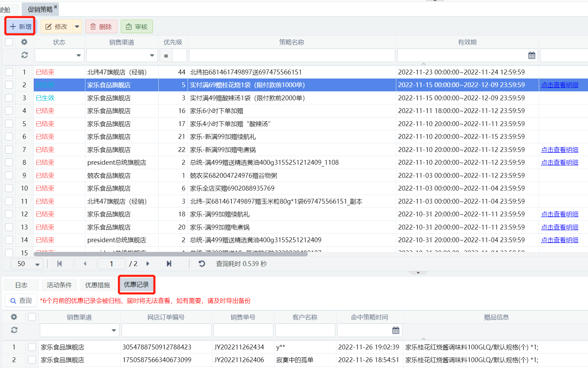Check the checkbox for row 7
The image size is (588, 368).
click(9, 150)
